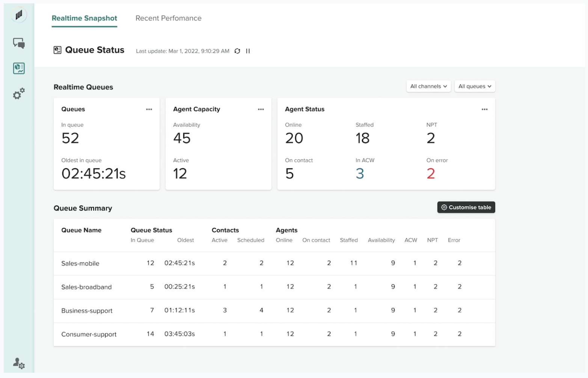This screenshot has width=588, height=378.
Task: Click the Error column header
Action: click(x=454, y=240)
